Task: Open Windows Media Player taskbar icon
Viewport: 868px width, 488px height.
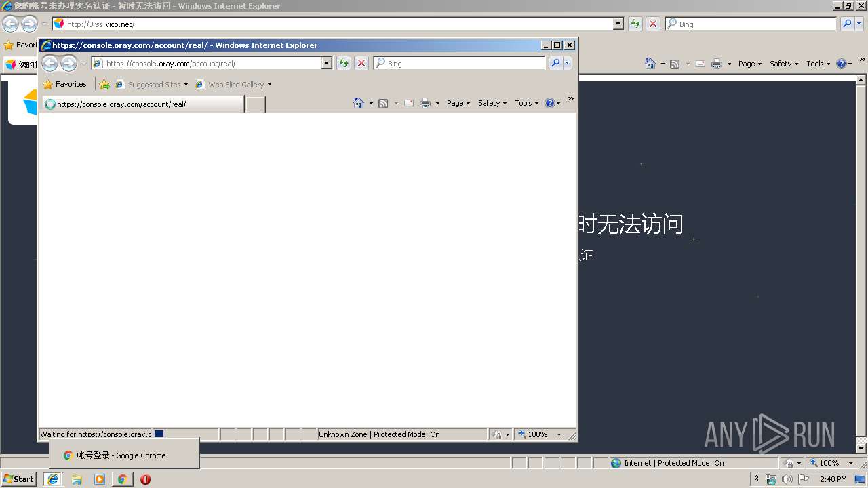Action: click(x=100, y=479)
